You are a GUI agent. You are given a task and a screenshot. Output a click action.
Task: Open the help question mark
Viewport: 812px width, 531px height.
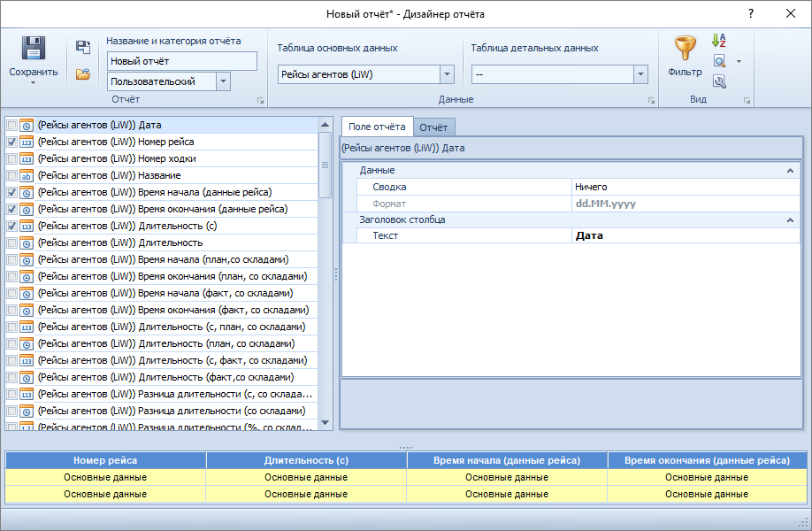[x=751, y=13]
